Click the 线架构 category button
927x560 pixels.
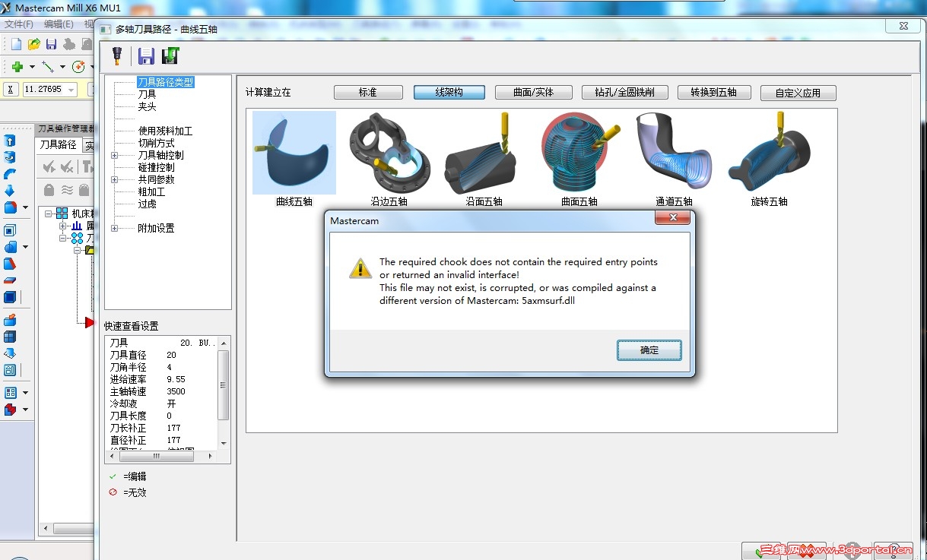pyautogui.click(x=449, y=92)
